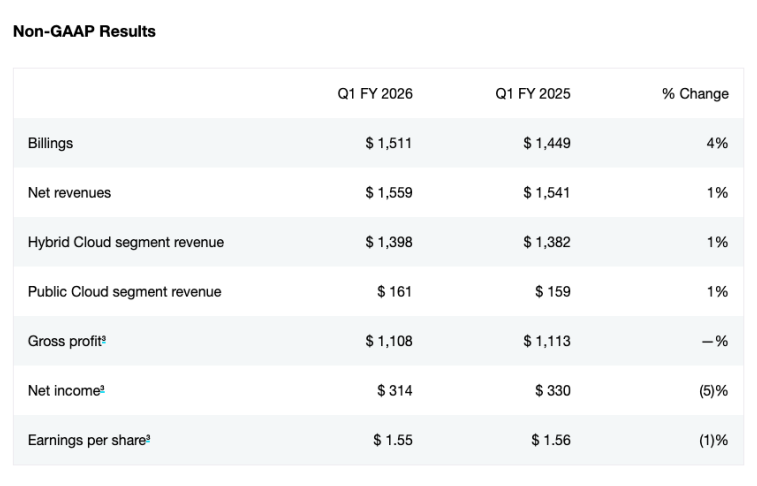Click the footnote 3 link beside Gross profit
This screenshot has width=757, height=486.
(104, 339)
